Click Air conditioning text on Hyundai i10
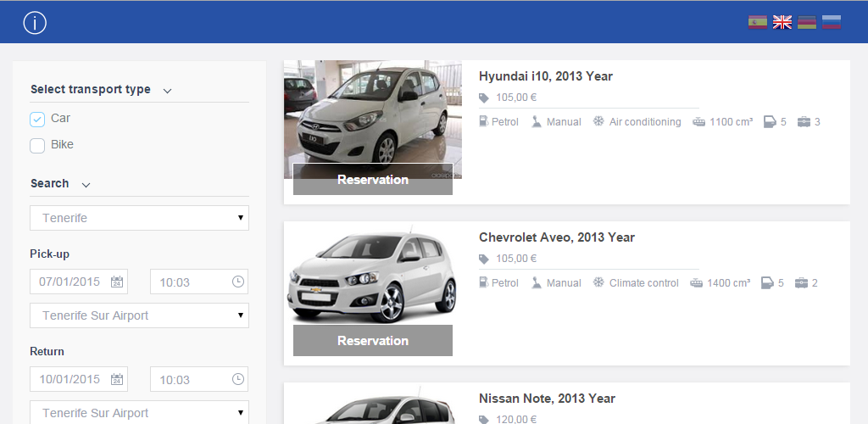This screenshot has width=868, height=424. click(x=645, y=122)
